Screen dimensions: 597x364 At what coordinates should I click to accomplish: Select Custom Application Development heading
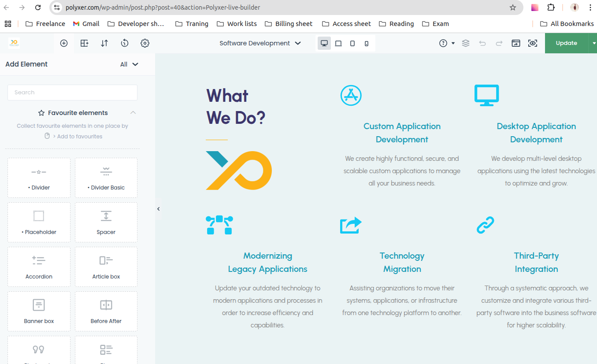[x=402, y=133]
